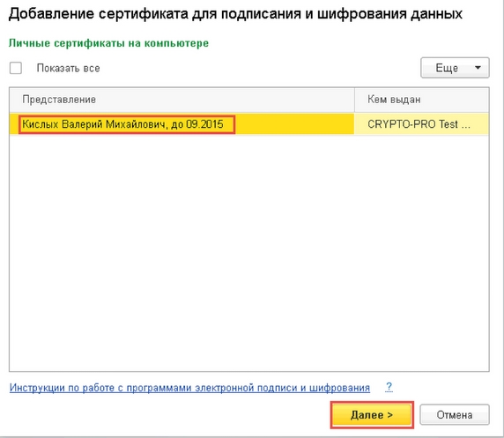504x438 pixels.
Task: Click the ">" symbol on the Далее button
Action: pyautogui.click(x=389, y=415)
